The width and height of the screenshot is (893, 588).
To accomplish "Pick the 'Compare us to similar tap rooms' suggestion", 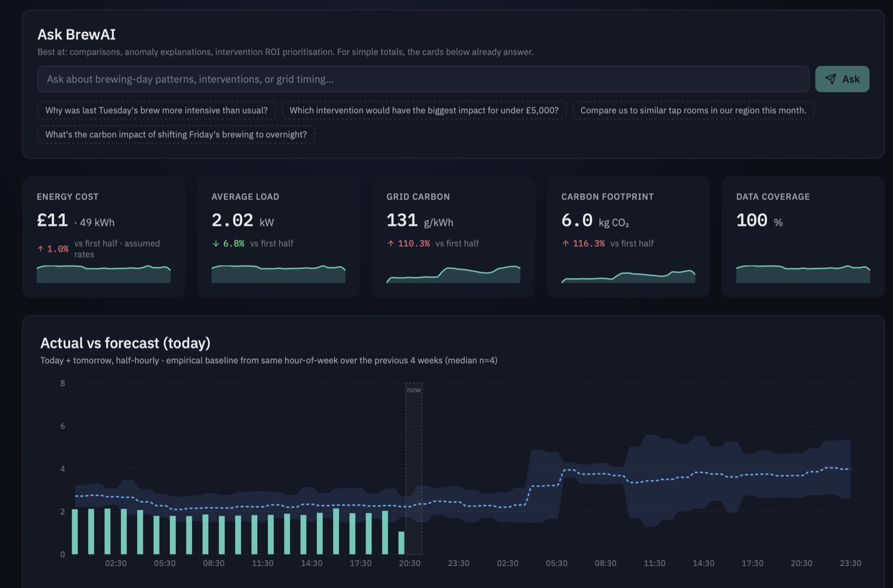I will point(693,110).
